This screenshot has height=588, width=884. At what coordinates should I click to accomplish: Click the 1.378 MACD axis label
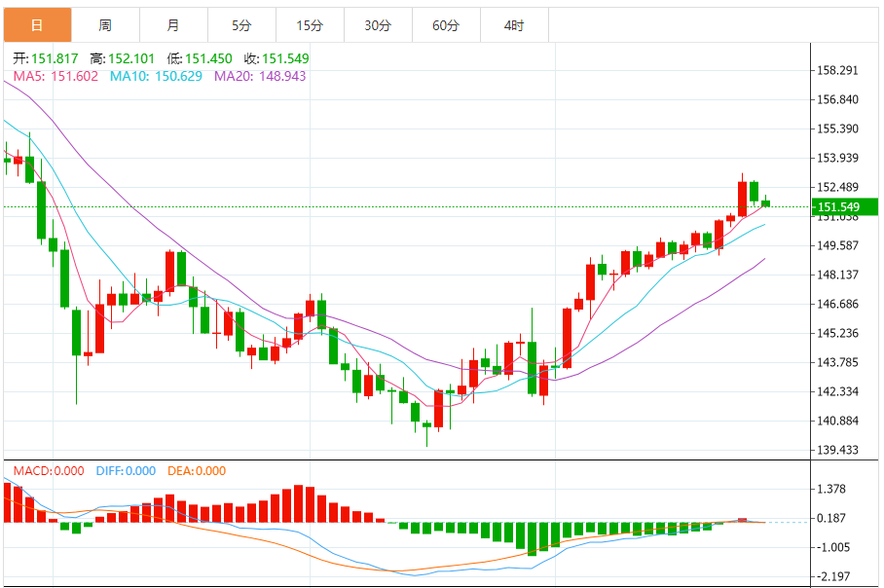831,490
